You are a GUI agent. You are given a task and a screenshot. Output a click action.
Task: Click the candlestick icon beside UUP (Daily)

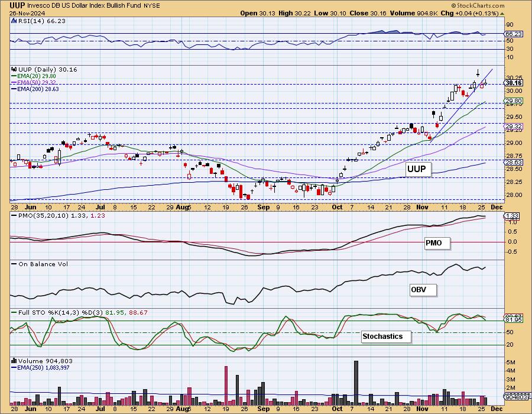click(x=14, y=70)
